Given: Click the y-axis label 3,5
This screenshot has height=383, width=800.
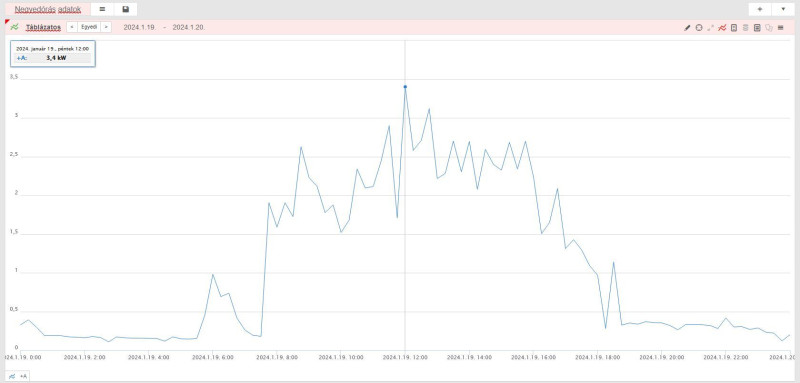Looking at the screenshot, I should pyautogui.click(x=14, y=77).
